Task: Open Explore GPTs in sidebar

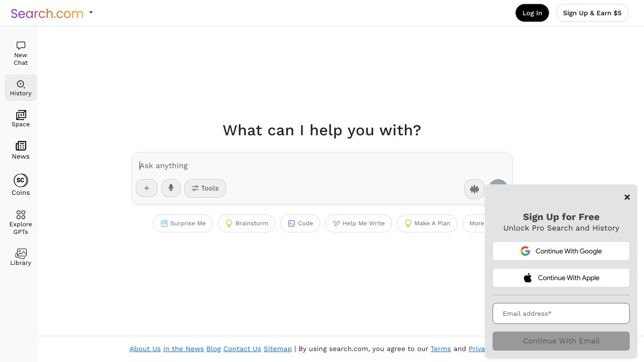Action: tap(20, 222)
